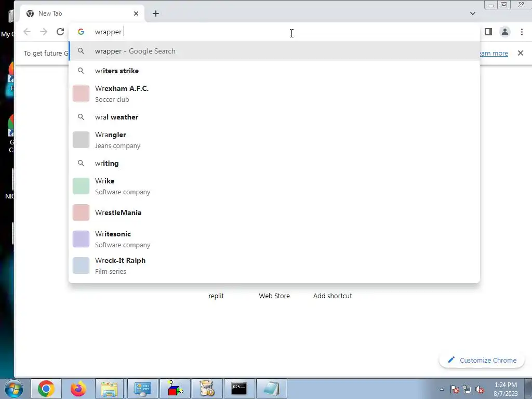
Task: Click the Customize Chrome button
Action: (x=482, y=361)
